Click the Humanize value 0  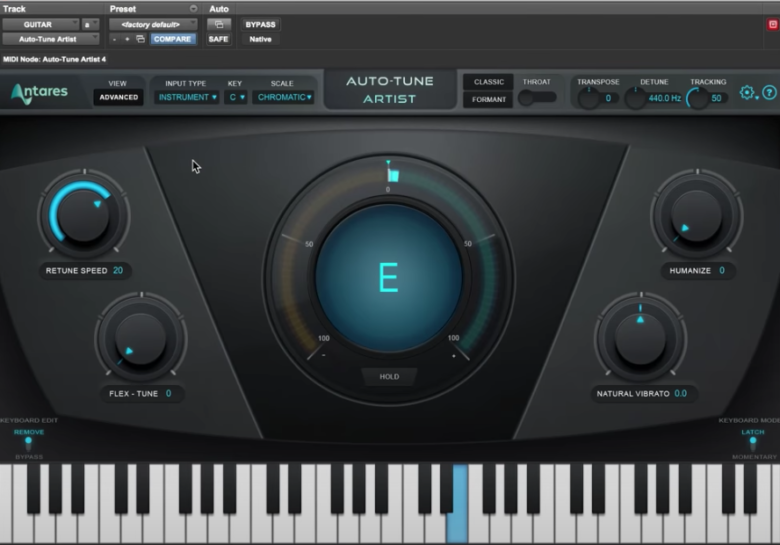[722, 271]
